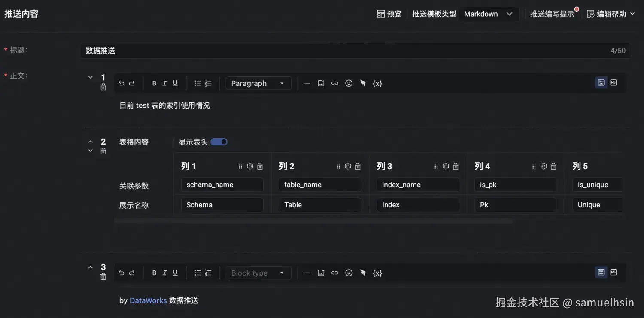Open 编辑帮助 dropdown
Viewport: 644px width, 318px height.
click(611, 14)
